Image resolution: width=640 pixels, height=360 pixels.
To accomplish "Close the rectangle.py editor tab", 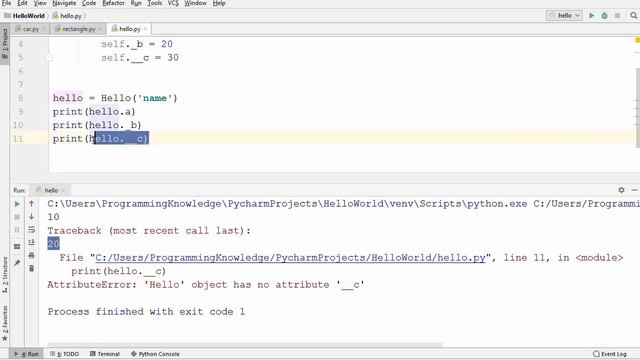I will coord(100,29).
